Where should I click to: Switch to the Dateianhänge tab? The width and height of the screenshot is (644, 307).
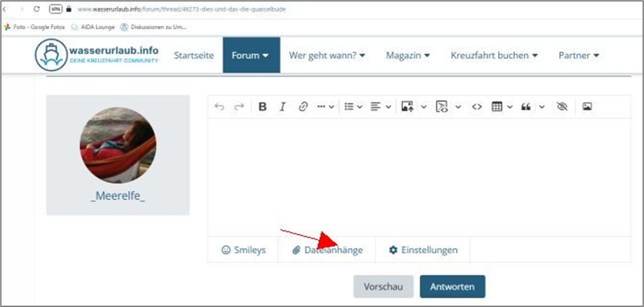point(327,250)
